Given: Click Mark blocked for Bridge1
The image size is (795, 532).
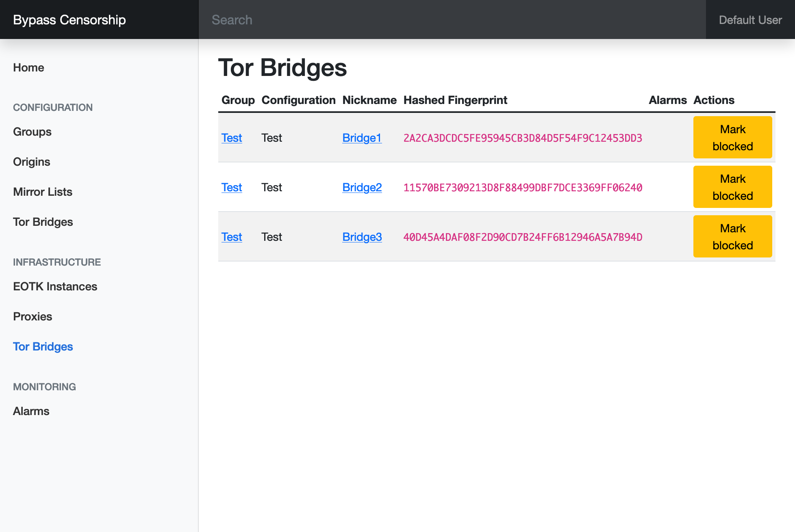Looking at the screenshot, I should (732, 137).
